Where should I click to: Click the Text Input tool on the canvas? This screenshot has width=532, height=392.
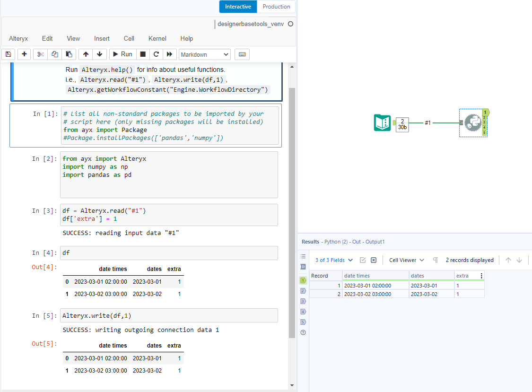[x=382, y=123]
